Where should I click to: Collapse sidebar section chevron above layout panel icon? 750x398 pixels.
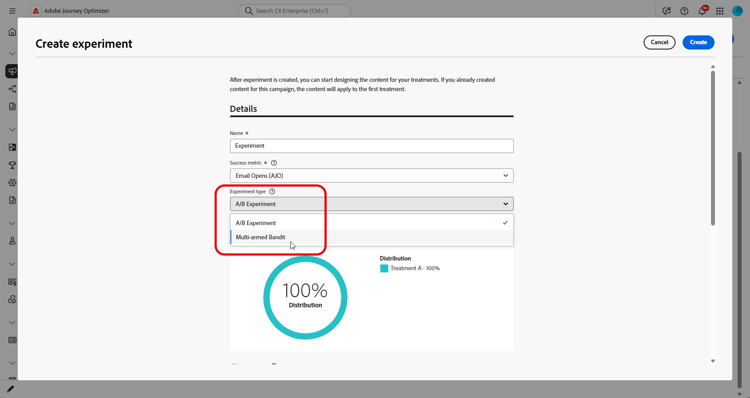12,130
